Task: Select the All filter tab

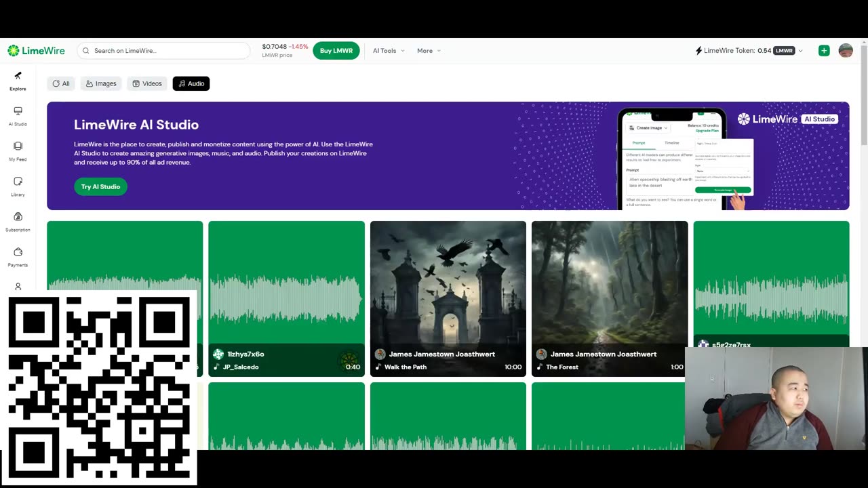Action: pyautogui.click(x=61, y=83)
